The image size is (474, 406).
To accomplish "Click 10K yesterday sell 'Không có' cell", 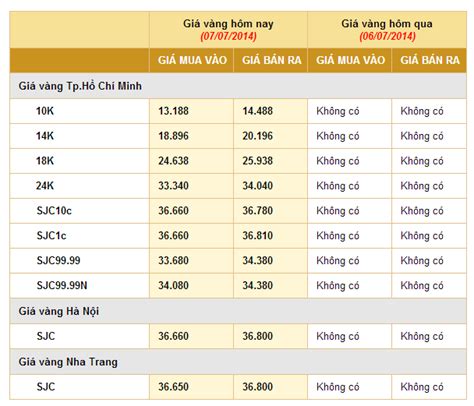I will (x=429, y=111).
